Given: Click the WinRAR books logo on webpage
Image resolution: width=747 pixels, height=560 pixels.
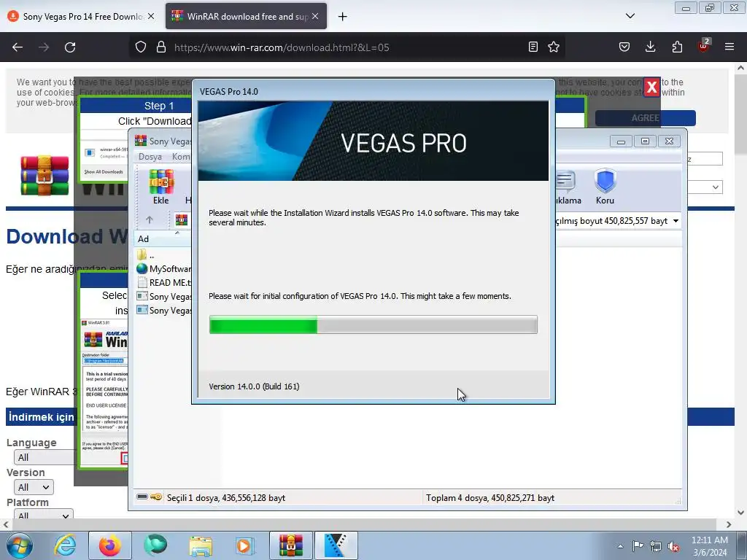Looking at the screenshot, I should pos(44,175).
